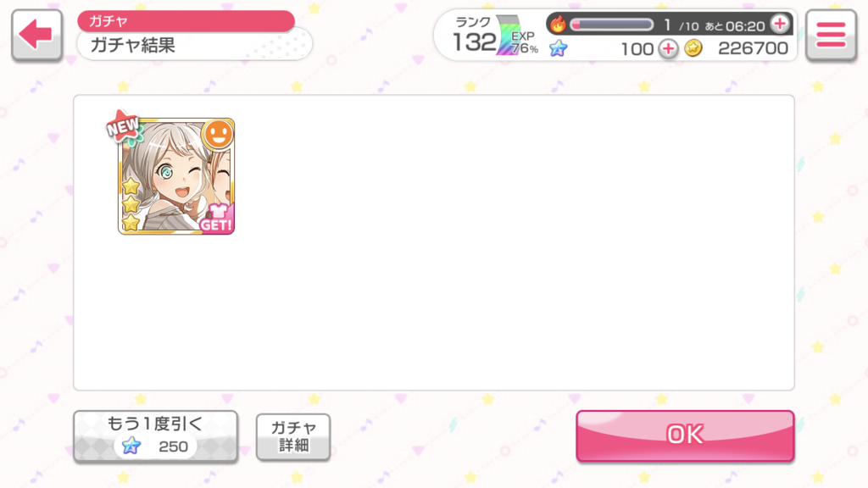Tap the rank 132 EXP indicator
This screenshot has width=868, height=488.
point(495,36)
